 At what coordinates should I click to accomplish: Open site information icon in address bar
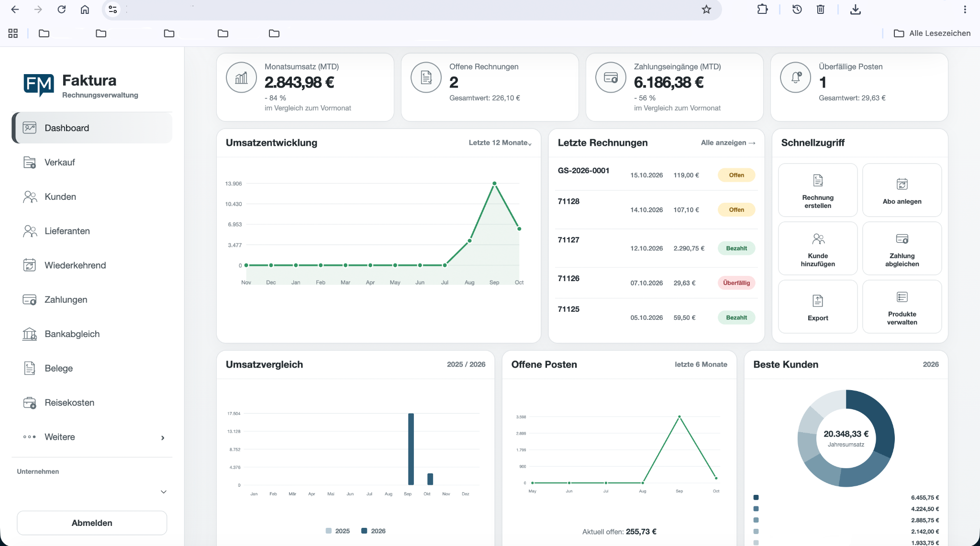113,10
